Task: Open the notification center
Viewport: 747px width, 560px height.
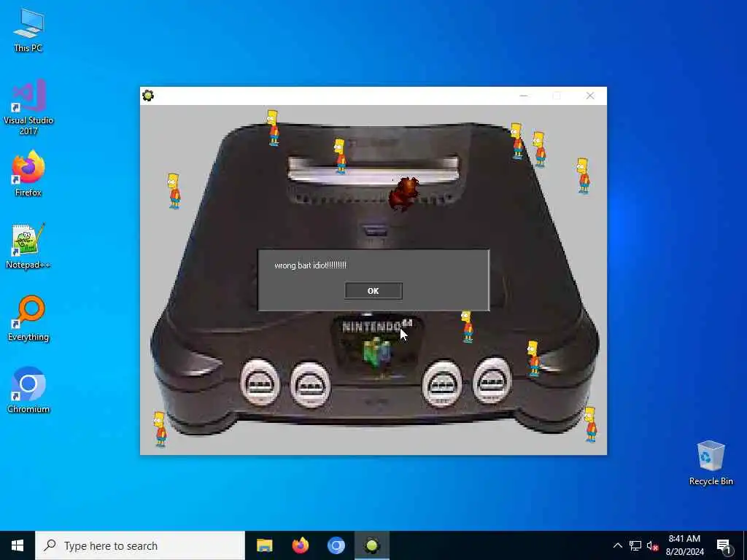Action: 724,545
